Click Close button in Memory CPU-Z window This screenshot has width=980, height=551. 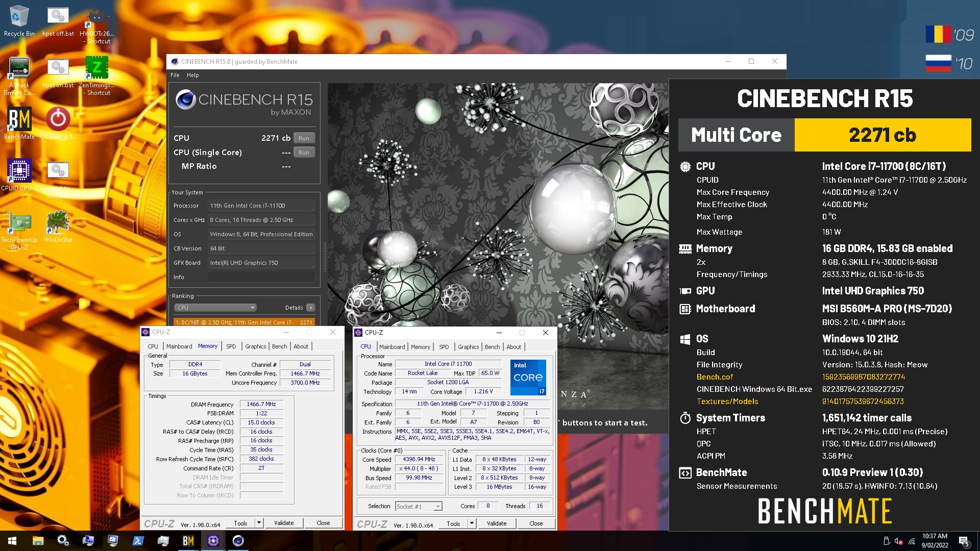click(323, 523)
